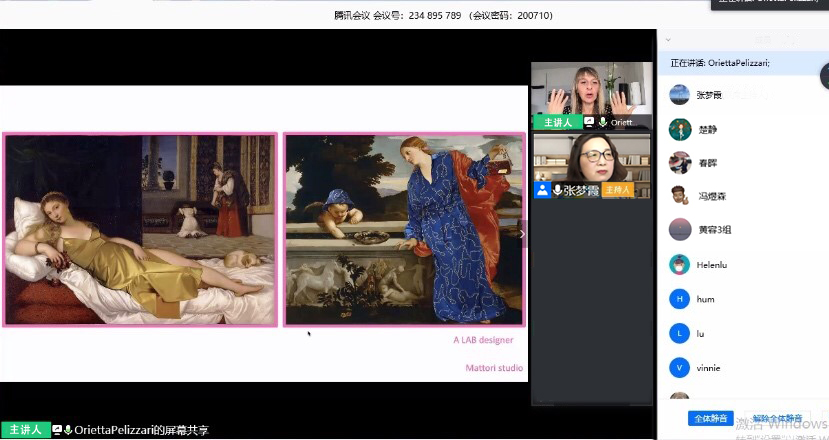Click the 主讲人 badge on speaker video

point(558,123)
